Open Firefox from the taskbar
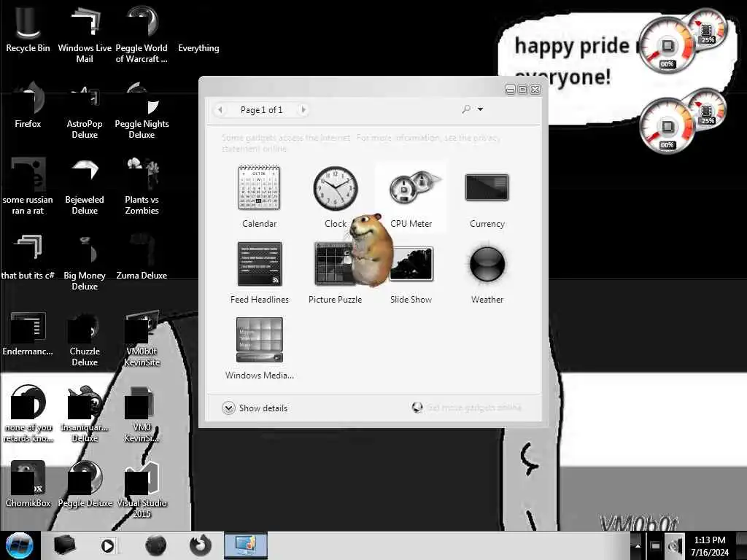Viewport: 747px width, 560px height. coord(200,545)
